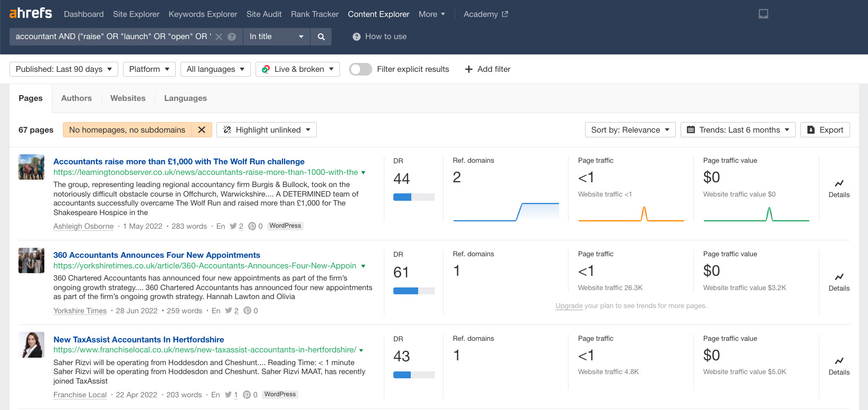This screenshot has height=410, width=868.
Task: Open Keywords Explorer in top navigation
Action: (x=203, y=14)
